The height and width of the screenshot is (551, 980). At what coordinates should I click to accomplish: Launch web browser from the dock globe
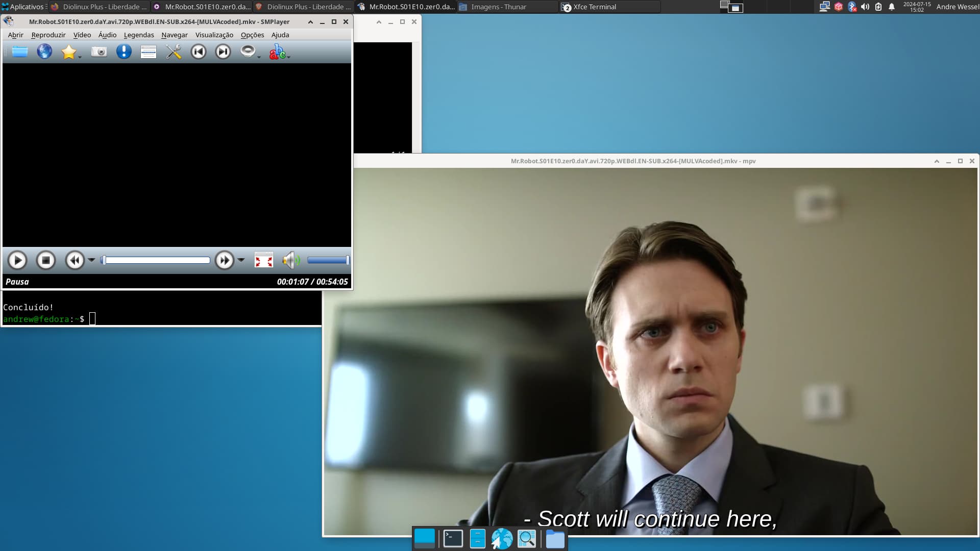click(502, 539)
